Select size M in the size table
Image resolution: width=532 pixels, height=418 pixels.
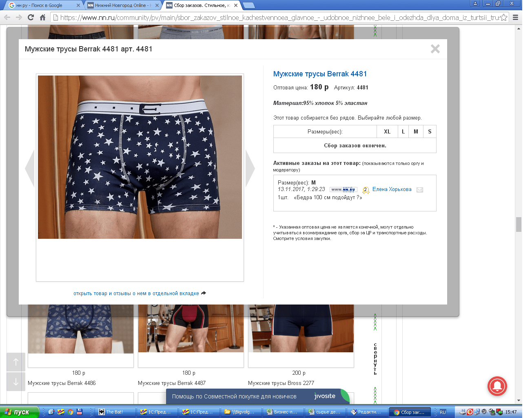click(x=416, y=131)
